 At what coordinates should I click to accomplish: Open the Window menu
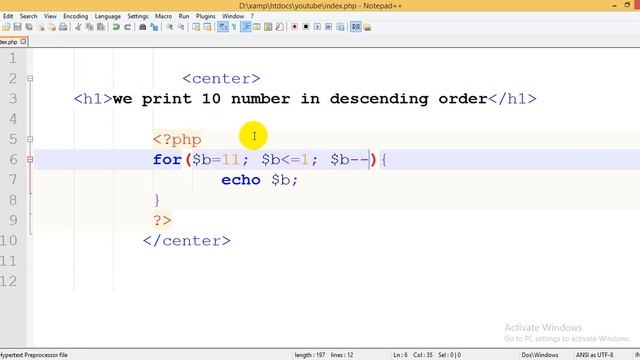pyautogui.click(x=233, y=16)
